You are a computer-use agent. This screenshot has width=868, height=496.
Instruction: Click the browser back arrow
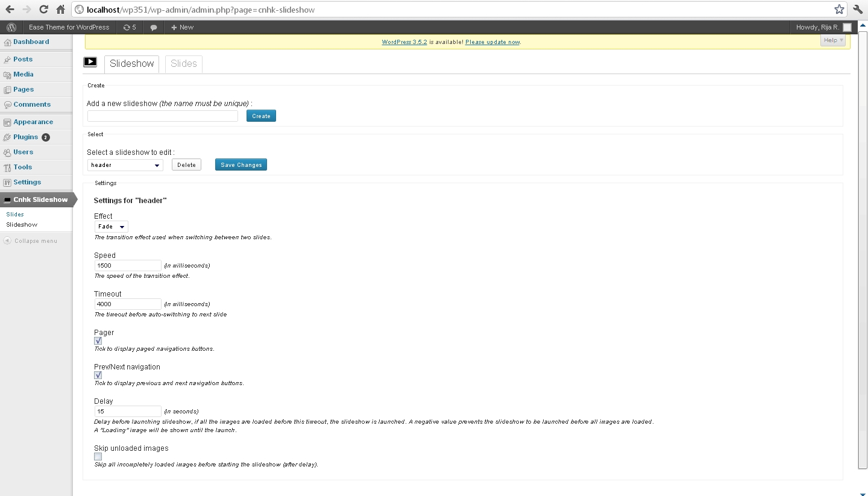pos(10,9)
